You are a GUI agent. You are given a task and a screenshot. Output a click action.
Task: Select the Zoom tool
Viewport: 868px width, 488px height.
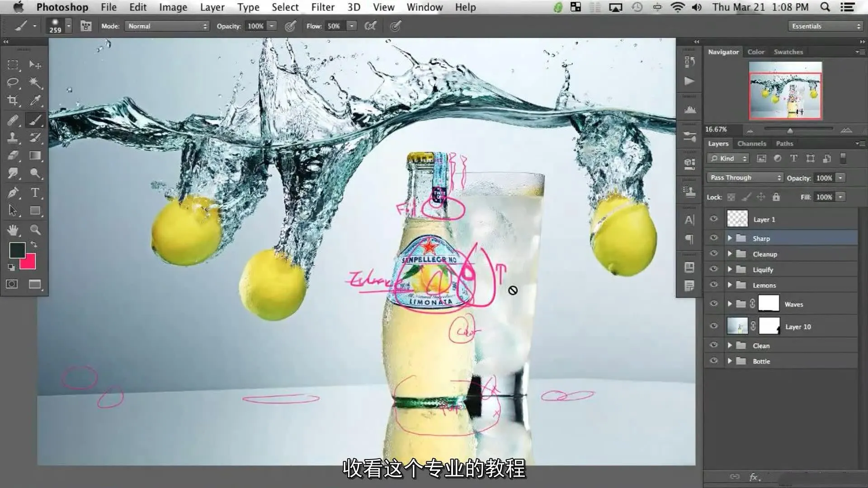35,230
